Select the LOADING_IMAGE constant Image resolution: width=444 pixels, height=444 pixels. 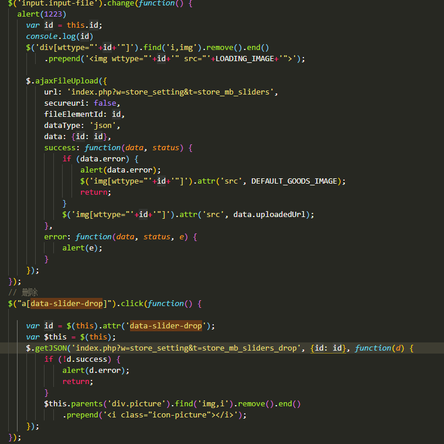tap(245, 59)
